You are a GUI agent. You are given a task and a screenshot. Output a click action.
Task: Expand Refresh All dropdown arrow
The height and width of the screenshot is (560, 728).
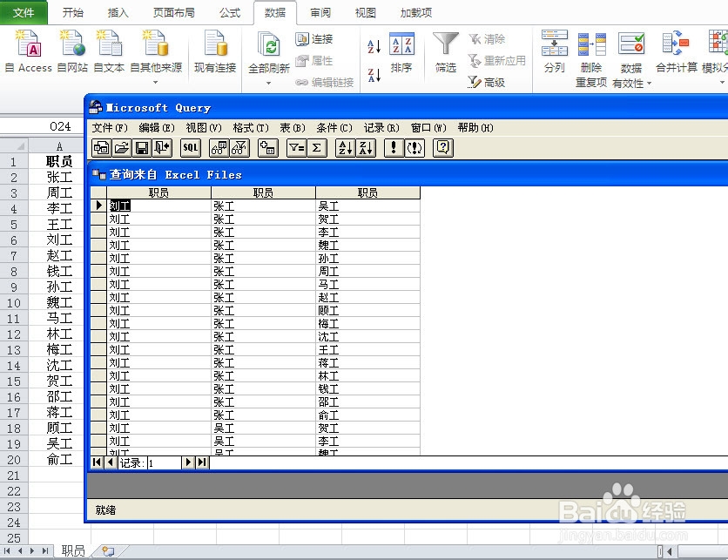tap(268, 83)
